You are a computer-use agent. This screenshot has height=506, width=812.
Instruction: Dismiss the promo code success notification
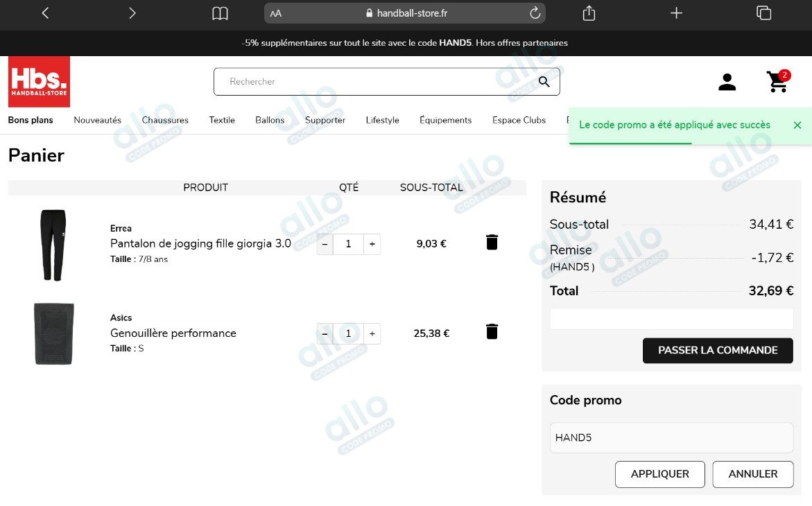(797, 125)
